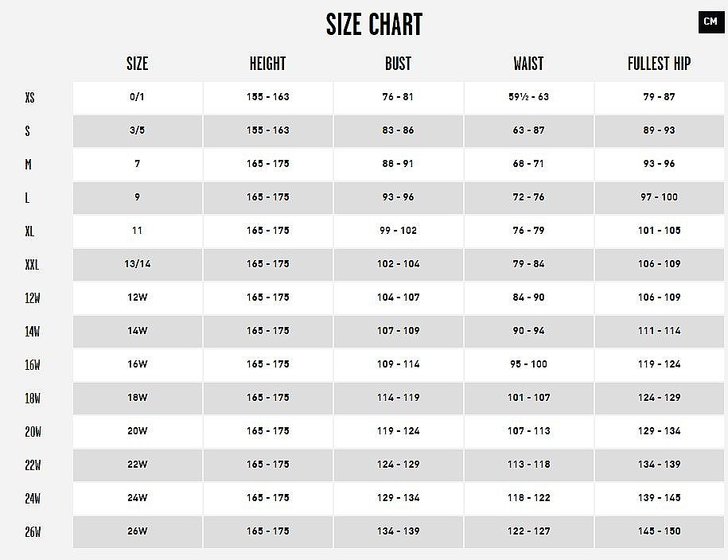
Task: Select the BUST column header
Action: 398,64
